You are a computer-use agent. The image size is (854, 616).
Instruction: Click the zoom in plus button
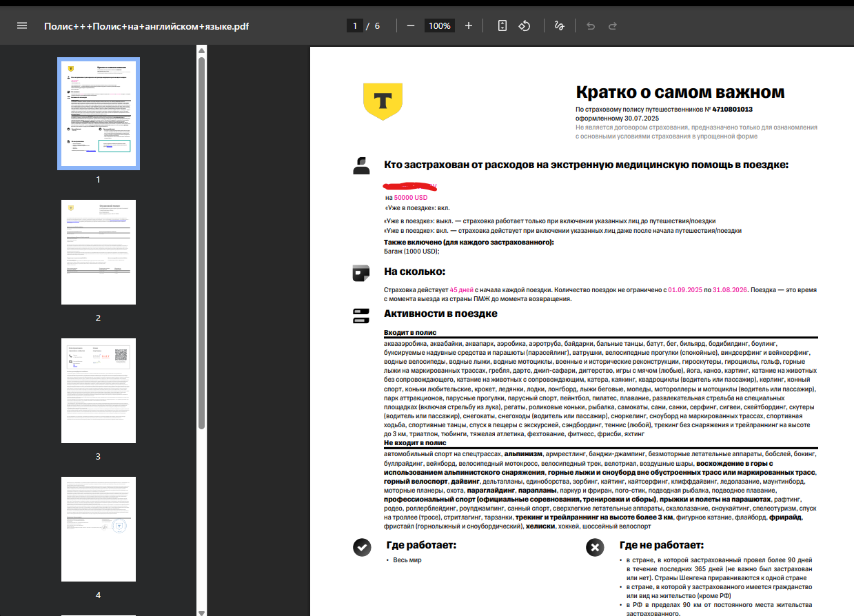pyautogui.click(x=469, y=25)
